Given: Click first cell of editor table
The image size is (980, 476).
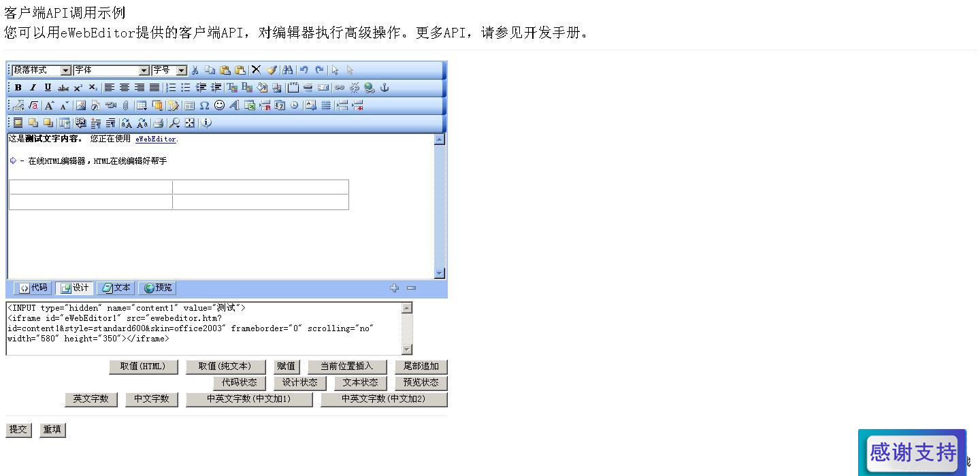Looking at the screenshot, I should [91, 187].
